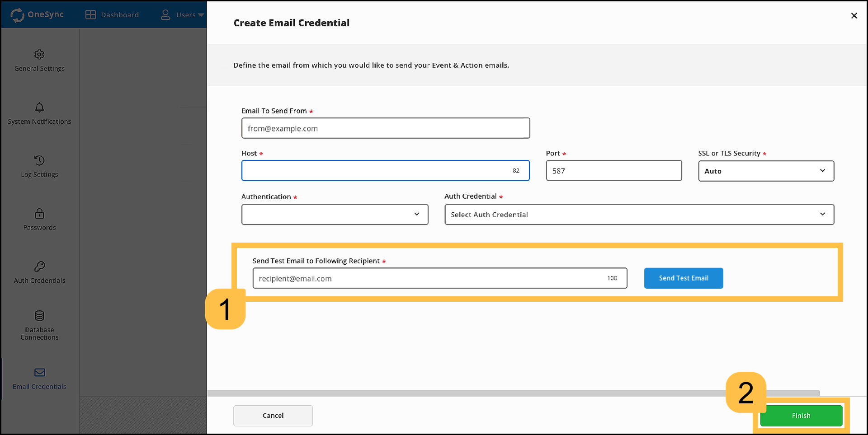The height and width of the screenshot is (435, 868).
Task: Click the OneSync logo
Action: pos(18,14)
